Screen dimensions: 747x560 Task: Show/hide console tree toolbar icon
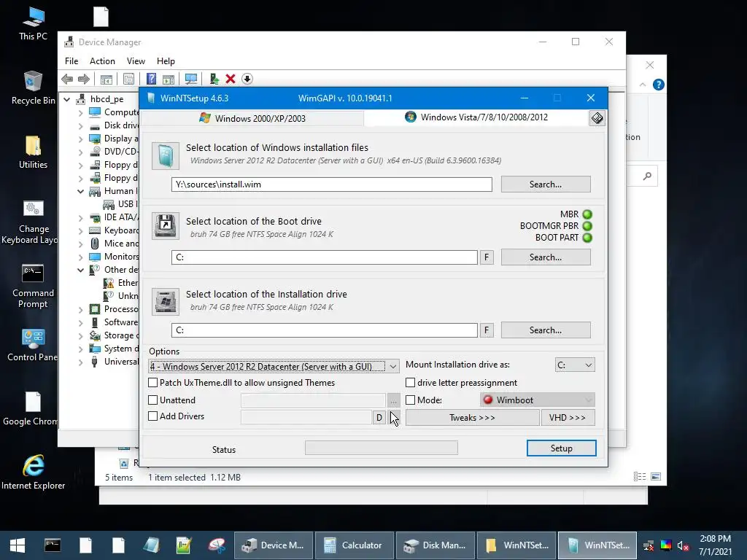click(x=107, y=79)
